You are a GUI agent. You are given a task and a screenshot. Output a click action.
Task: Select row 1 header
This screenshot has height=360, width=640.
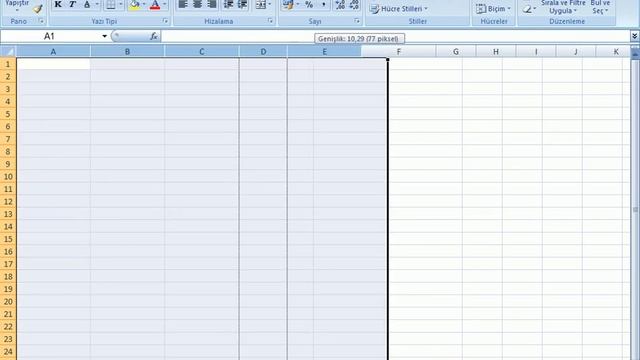click(8, 64)
